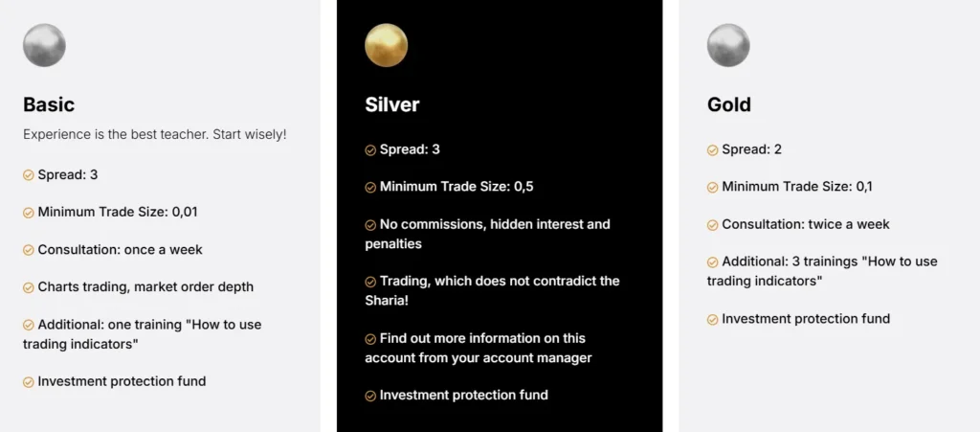Select the Basic plan heading
Viewport: 980px width, 432px height.
(49, 104)
